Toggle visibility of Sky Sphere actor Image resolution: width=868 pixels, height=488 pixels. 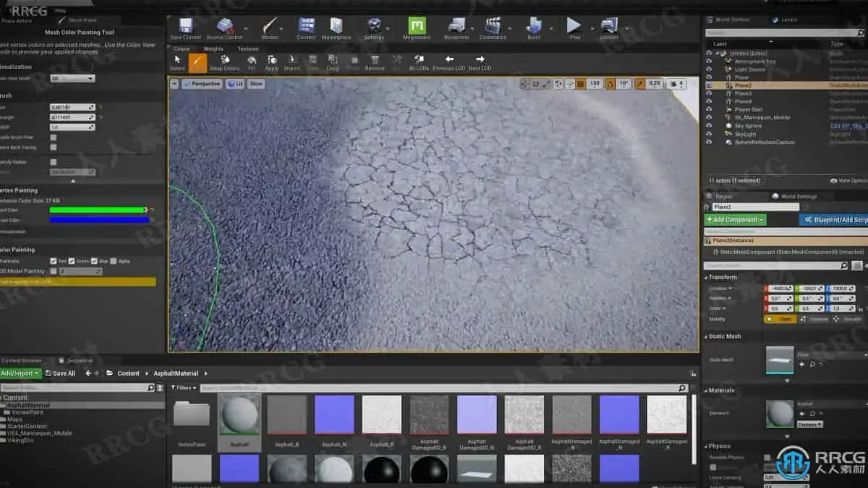pyautogui.click(x=709, y=125)
